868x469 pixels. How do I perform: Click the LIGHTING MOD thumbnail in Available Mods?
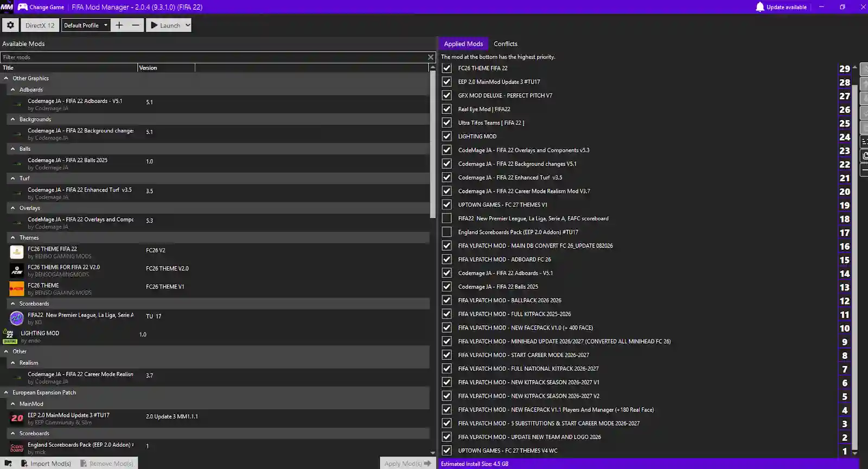(x=10, y=337)
